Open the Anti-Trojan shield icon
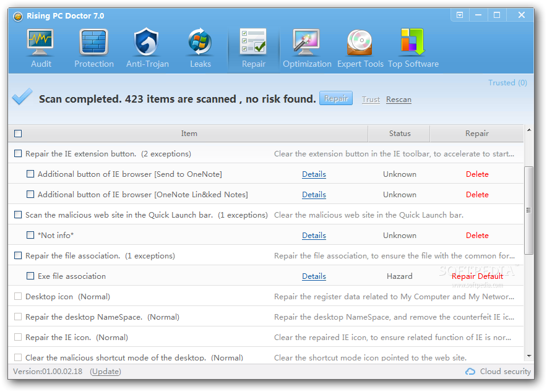This screenshot has height=392, width=547. point(147,42)
